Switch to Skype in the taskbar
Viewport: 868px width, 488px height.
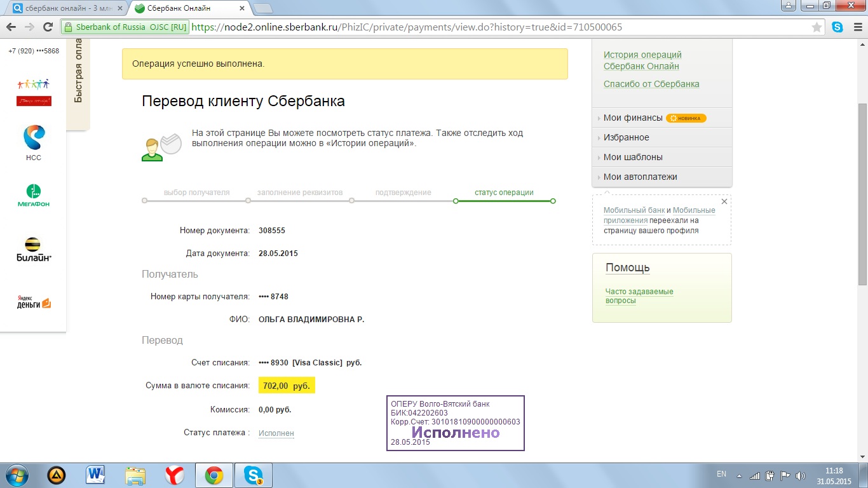[254, 475]
